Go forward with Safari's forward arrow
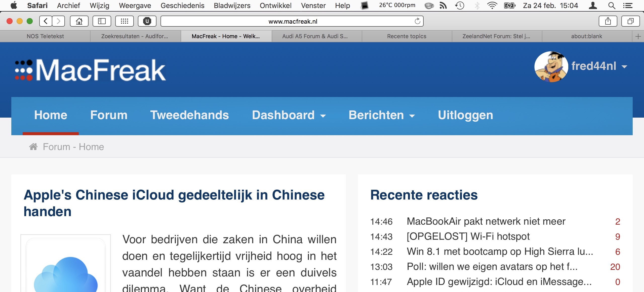 tap(58, 21)
